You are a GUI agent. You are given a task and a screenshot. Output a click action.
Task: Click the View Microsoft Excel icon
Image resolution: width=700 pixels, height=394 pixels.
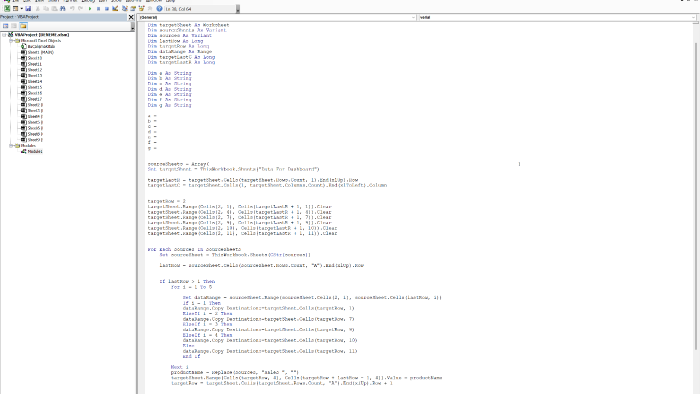point(7,8)
